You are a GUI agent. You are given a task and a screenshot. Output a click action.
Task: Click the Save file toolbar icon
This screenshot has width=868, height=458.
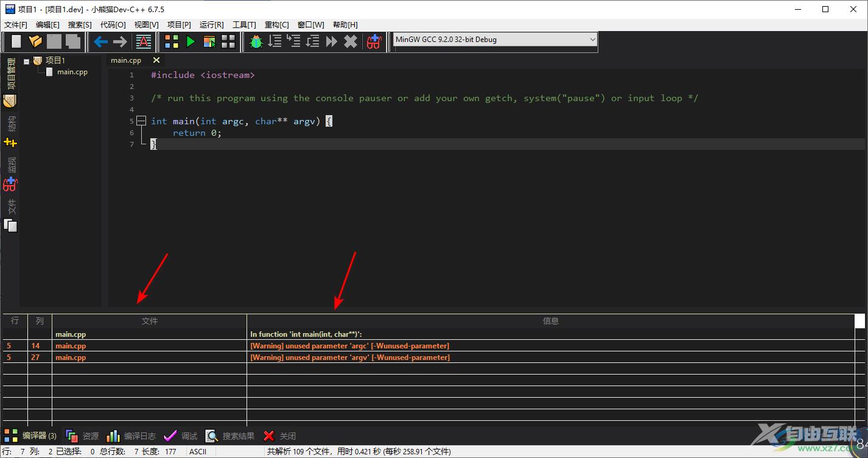pyautogui.click(x=54, y=41)
